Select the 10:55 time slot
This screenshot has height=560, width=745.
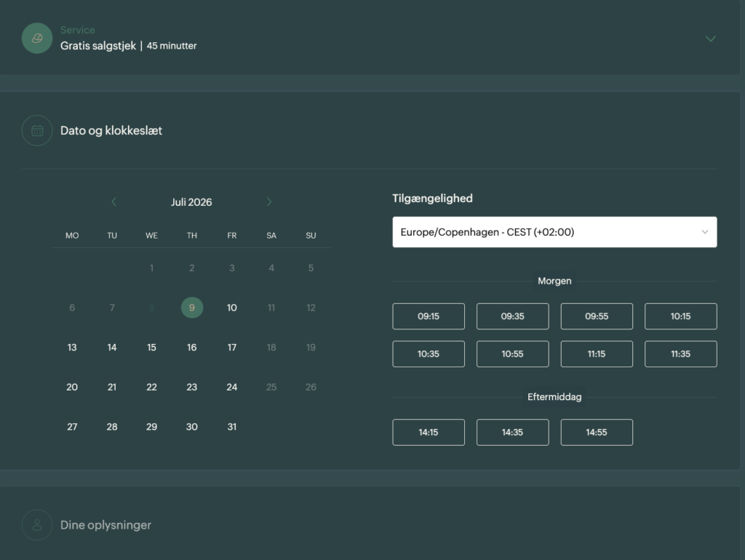point(513,354)
